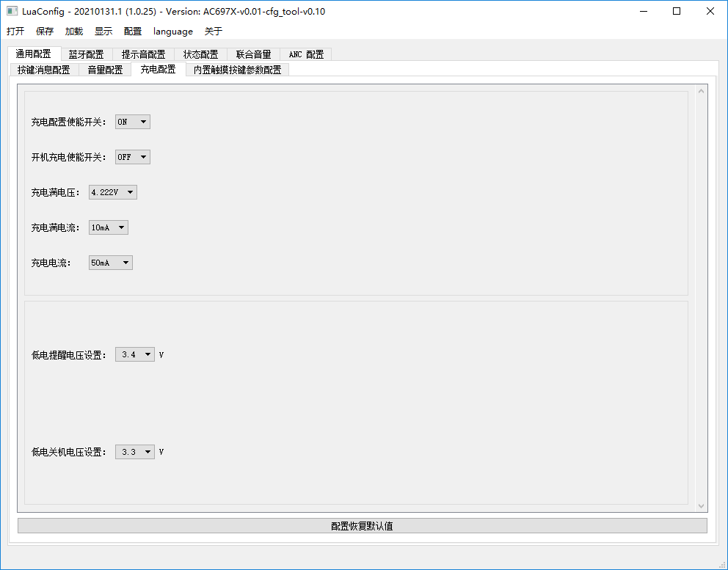This screenshot has height=570, width=728.
Task: Switch to the 蓝牙配置 tab
Action: 87,54
